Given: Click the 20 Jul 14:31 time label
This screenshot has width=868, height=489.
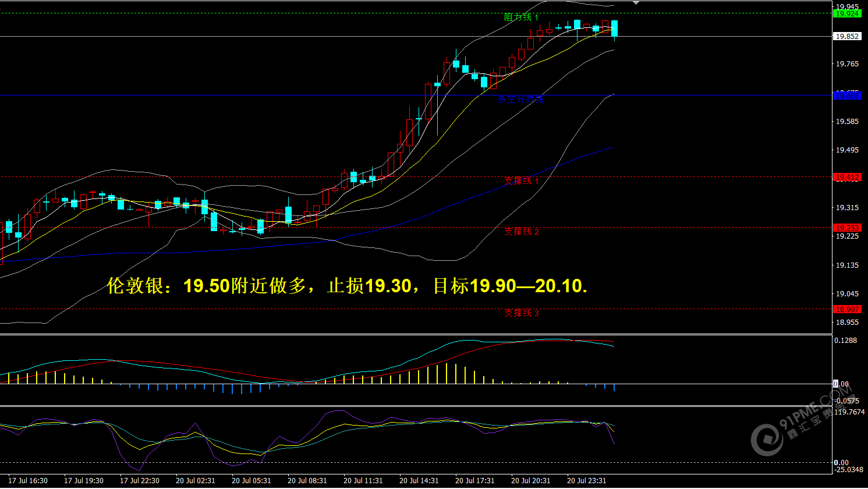Looking at the screenshot, I should click(419, 481).
